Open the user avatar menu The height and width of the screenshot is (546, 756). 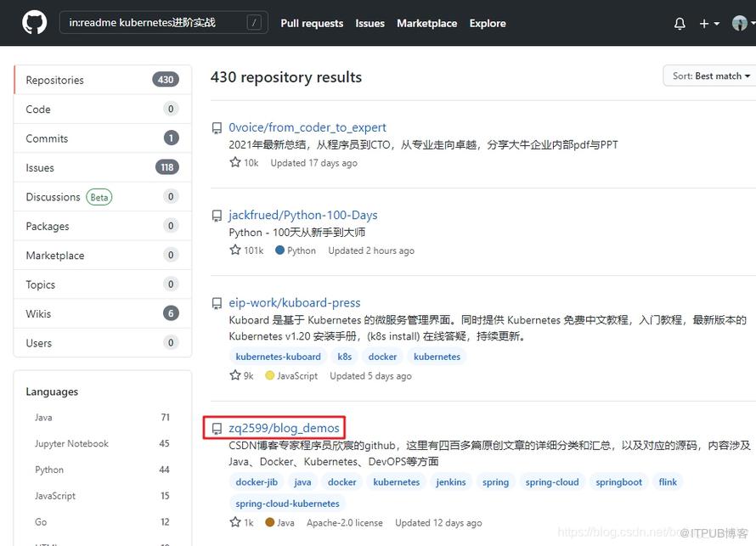coord(743,23)
